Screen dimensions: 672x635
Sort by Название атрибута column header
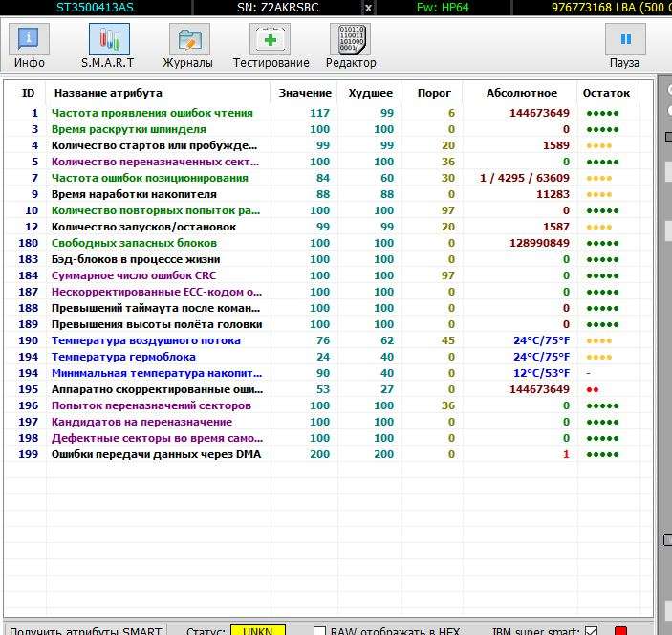point(108,93)
